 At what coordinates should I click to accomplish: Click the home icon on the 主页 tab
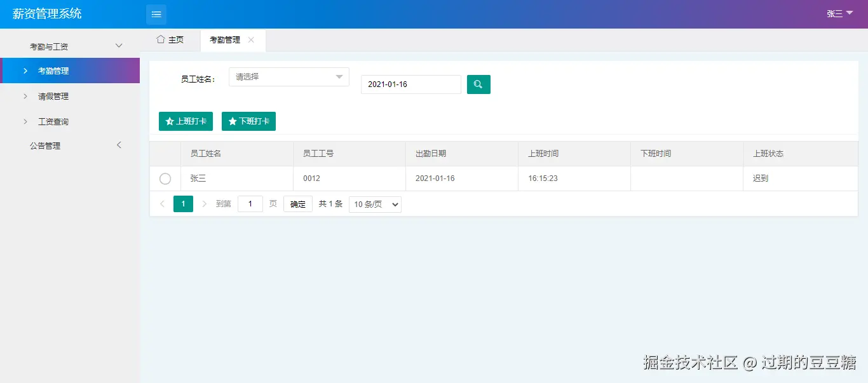click(x=162, y=39)
